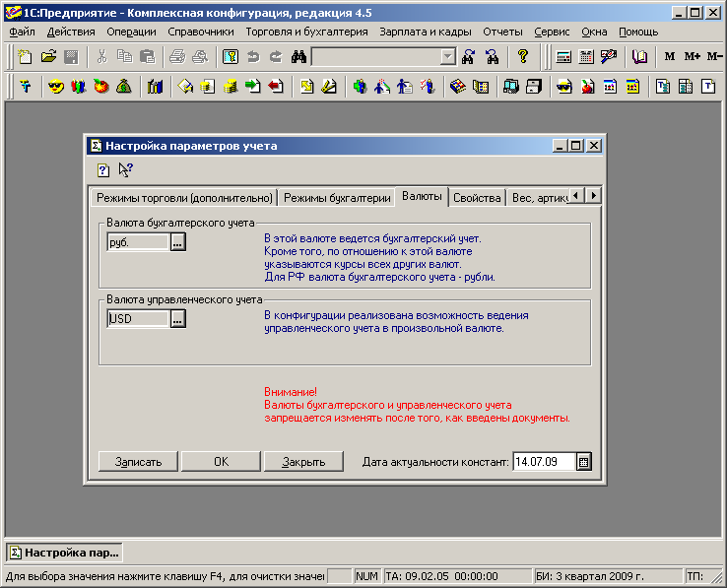Image resolution: width=727 pixels, height=588 pixels.
Task: Open calendar picker for constants date
Action: pos(584,461)
